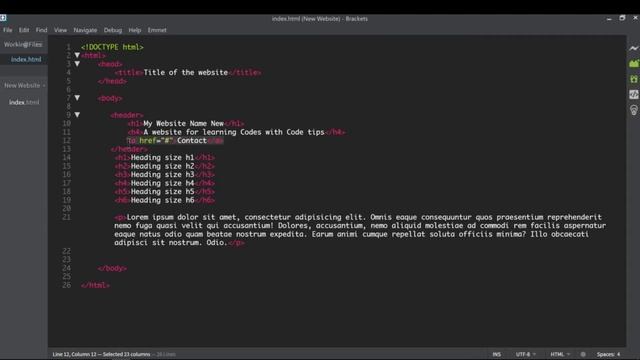Image resolution: width=640 pixels, height=360 pixels.
Task: Click the highlighted 'Contact' anchor text on line 12
Action: pyautogui.click(x=192, y=140)
